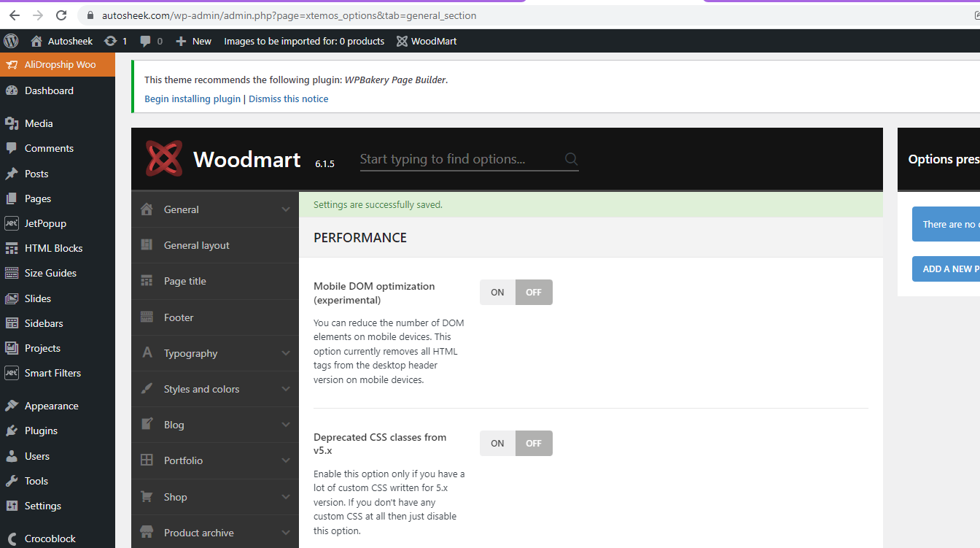980x548 pixels.
Task: Click the browser forward arrow
Action: tap(38, 15)
